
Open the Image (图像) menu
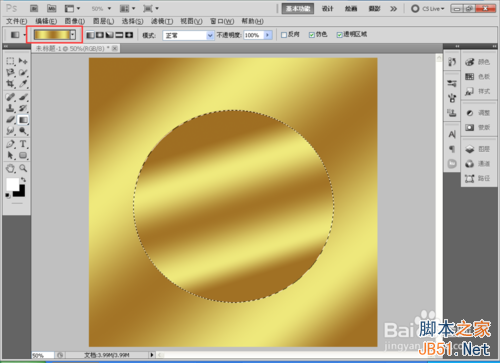(x=75, y=21)
